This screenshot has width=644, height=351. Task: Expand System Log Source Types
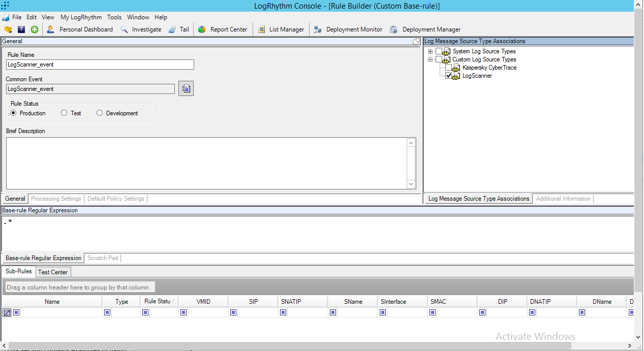click(x=430, y=51)
